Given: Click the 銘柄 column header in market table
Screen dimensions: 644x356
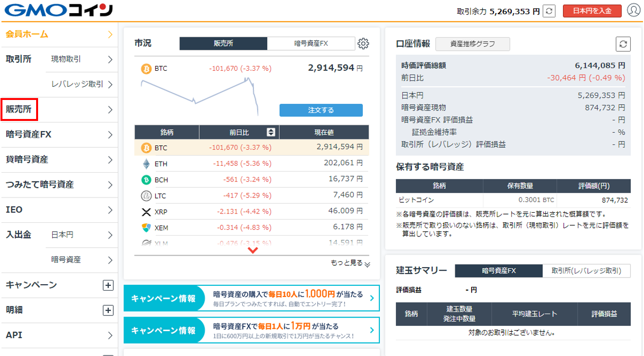Looking at the screenshot, I should 166,132.
